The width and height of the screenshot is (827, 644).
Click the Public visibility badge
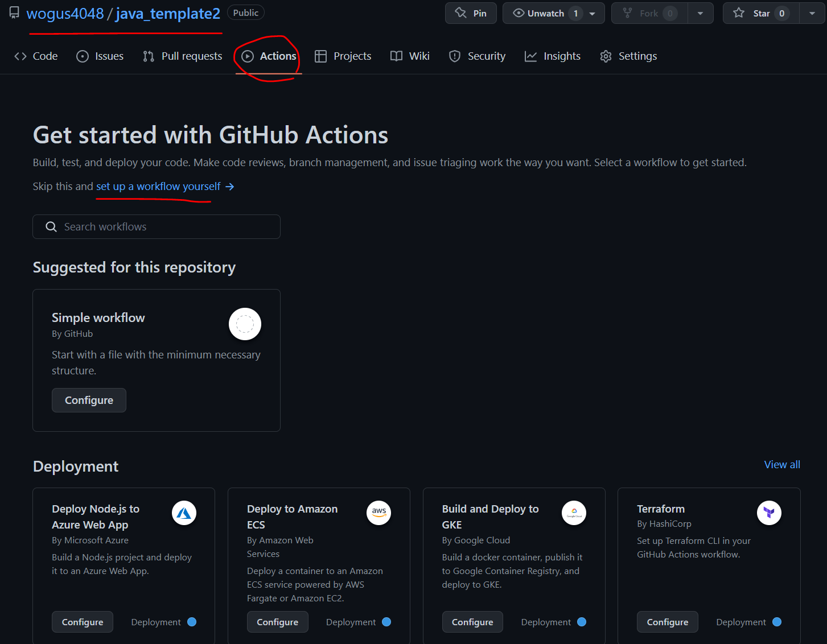[246, 13]
